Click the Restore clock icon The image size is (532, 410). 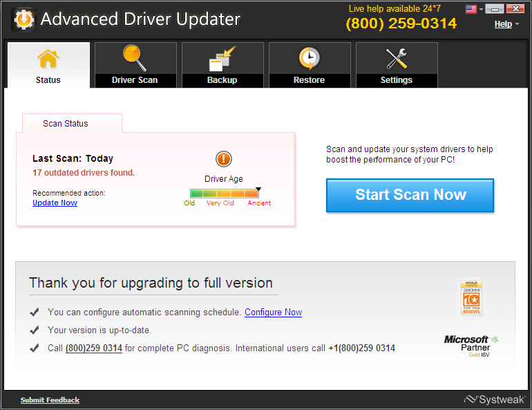coord(309,58)
